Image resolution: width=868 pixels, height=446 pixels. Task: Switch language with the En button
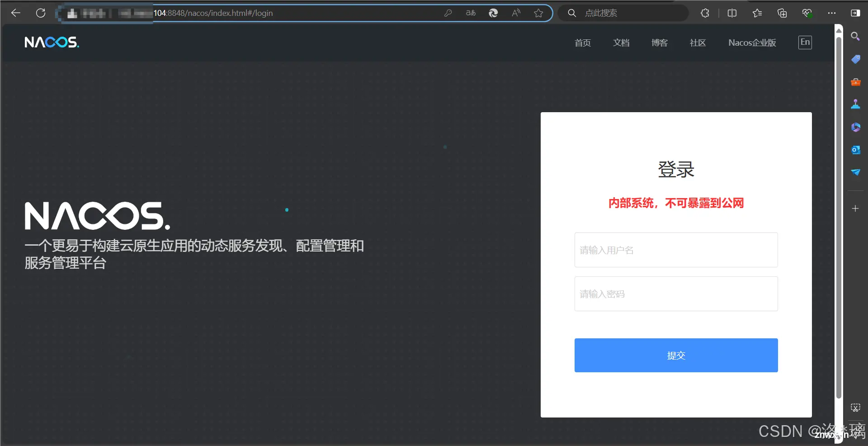coord(805,42)
